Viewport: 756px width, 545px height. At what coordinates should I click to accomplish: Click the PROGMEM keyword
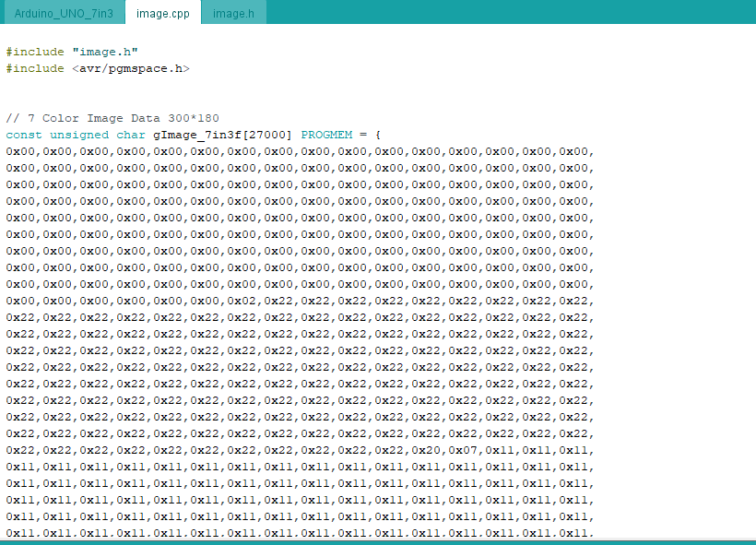click(326, 135)
